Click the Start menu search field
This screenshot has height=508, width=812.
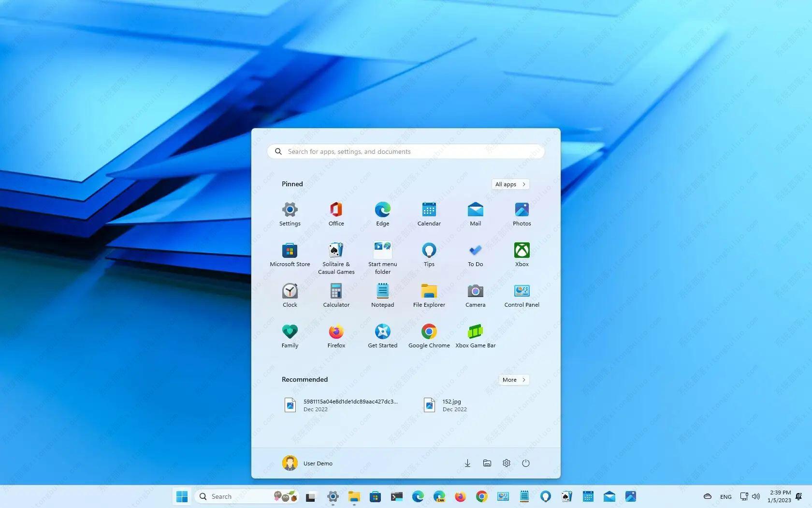point(406,151)
